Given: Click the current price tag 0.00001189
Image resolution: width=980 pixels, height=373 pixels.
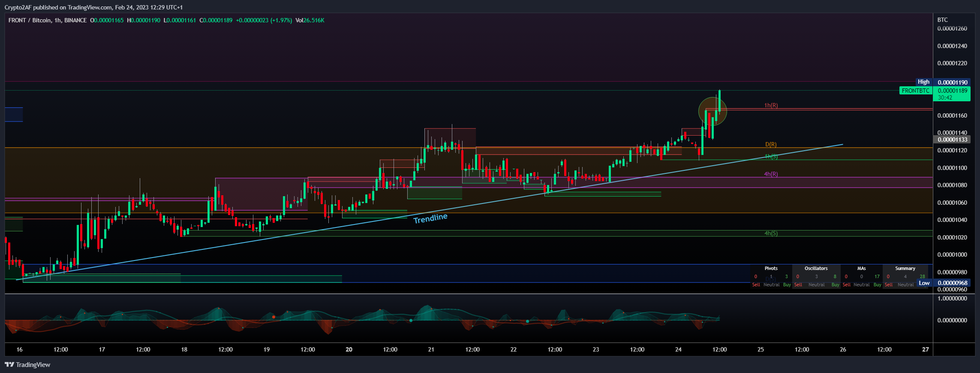Looking at the screenshot, I should point(953,91).
